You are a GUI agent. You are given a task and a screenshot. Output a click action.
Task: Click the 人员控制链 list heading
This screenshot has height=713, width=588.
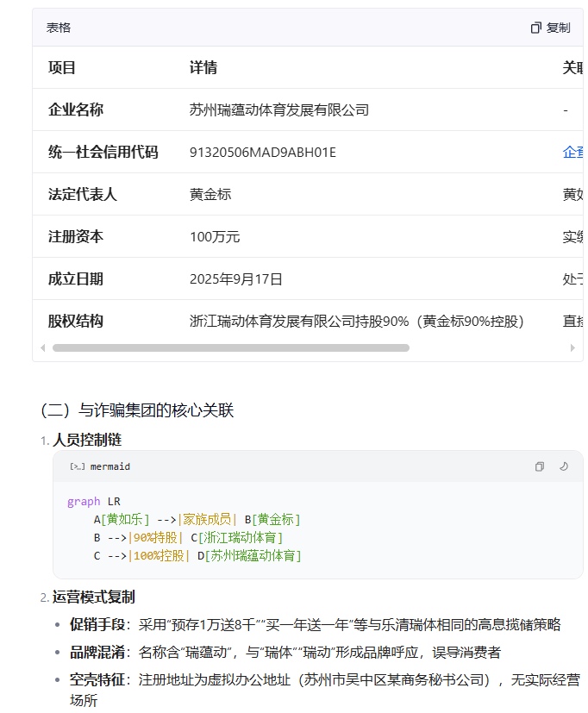(87, 440)
